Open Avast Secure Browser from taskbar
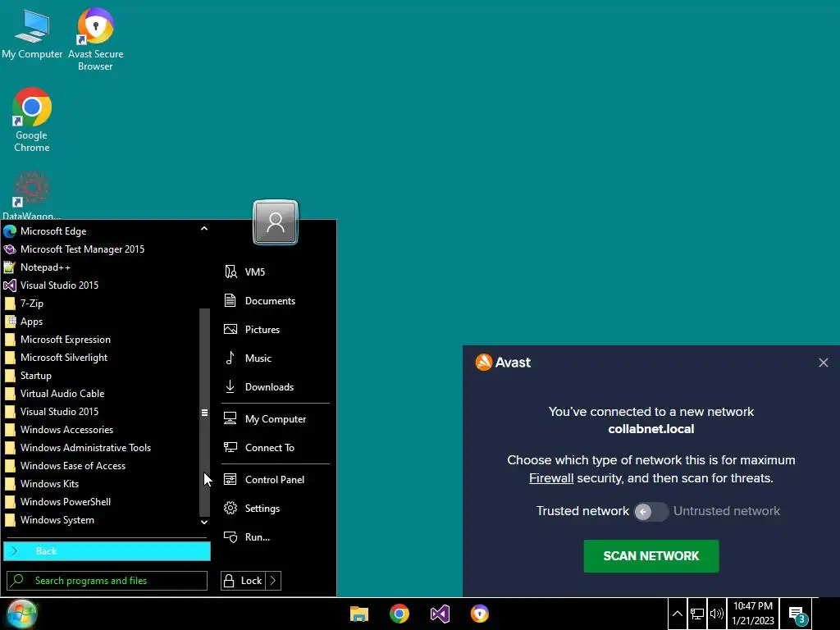The height and width of the screenshot is (630, 840). 479,614
